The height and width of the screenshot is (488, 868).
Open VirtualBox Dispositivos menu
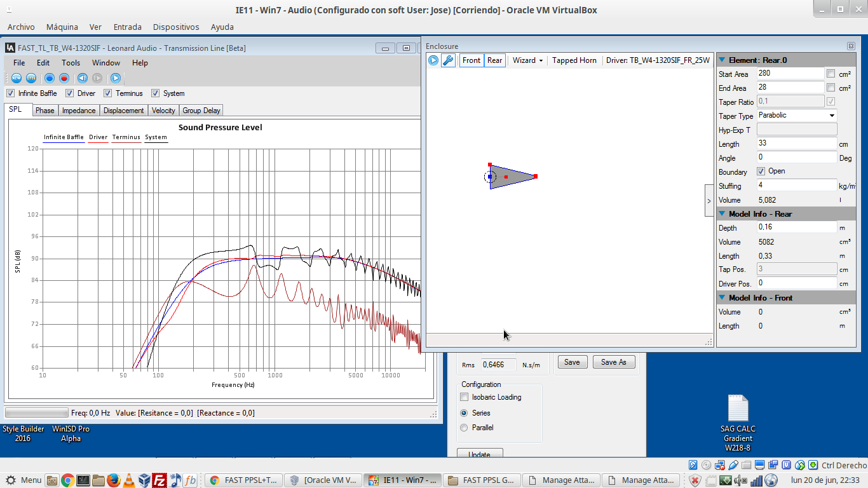pyautogui.click(x=176, y=27)
